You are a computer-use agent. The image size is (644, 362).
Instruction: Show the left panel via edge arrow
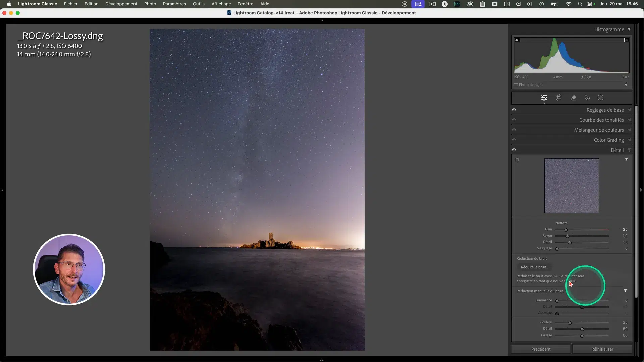[x=2, y=190]
